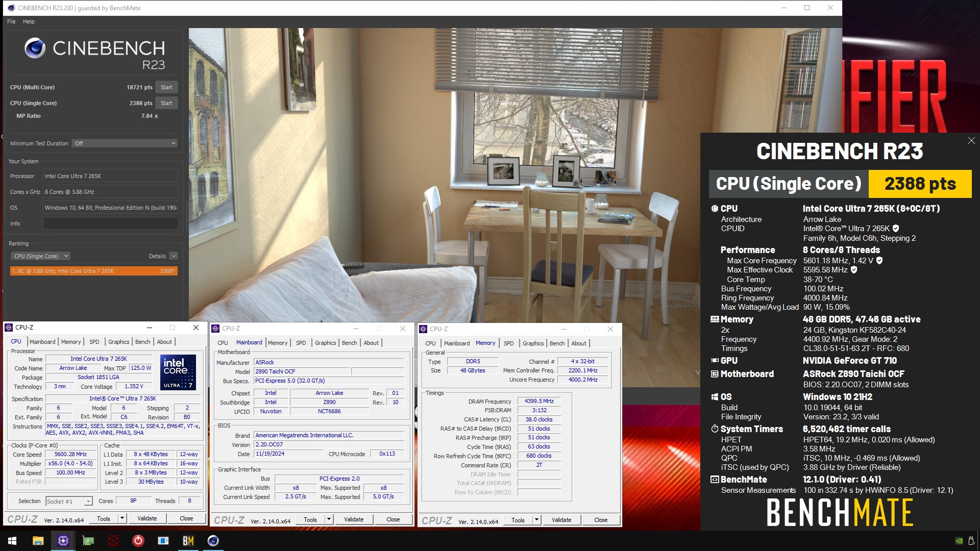Click the BenchMate section icon in result panel

coord(715,480)
